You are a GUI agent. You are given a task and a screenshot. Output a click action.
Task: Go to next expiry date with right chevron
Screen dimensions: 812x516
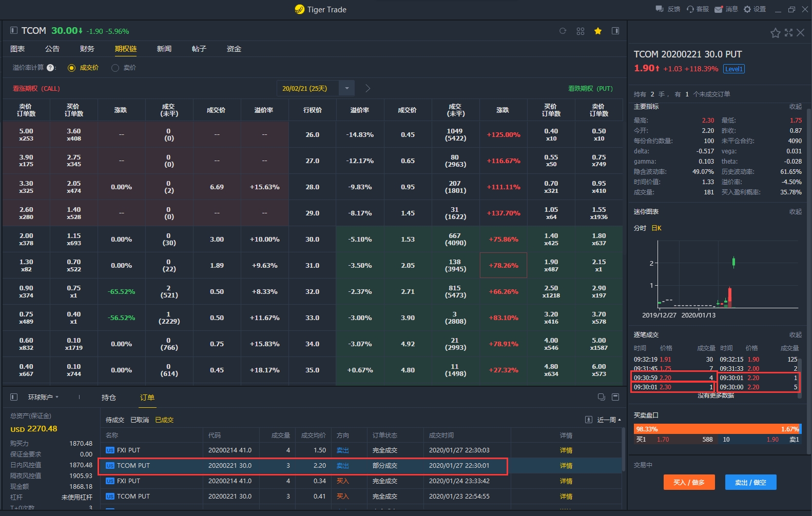point(368,88)
